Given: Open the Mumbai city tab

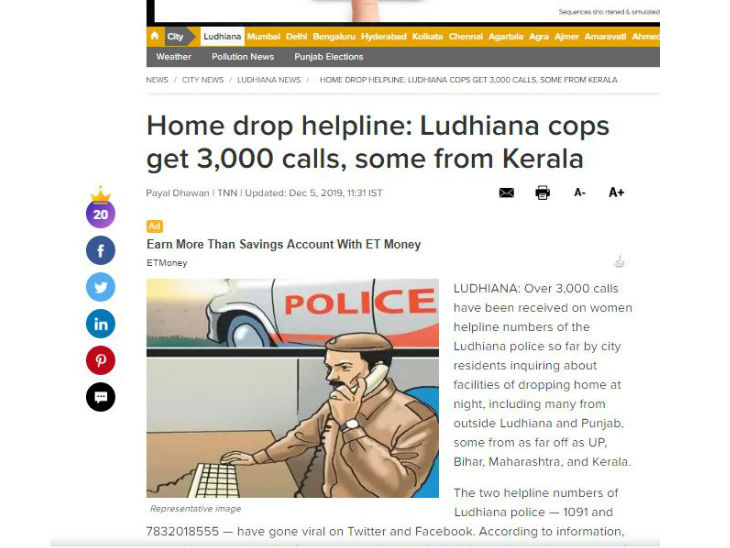Looking at the screenshot, I should point(264,37).
